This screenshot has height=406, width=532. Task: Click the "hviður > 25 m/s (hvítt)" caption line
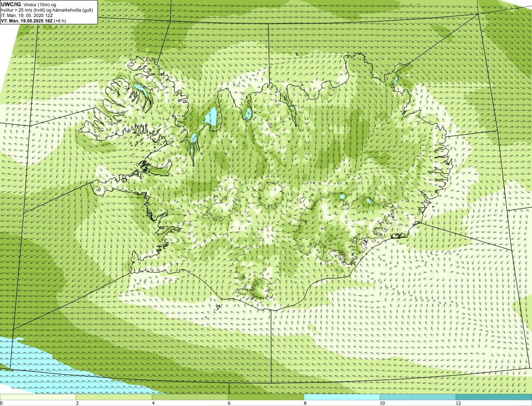click(x=47, y=10)
